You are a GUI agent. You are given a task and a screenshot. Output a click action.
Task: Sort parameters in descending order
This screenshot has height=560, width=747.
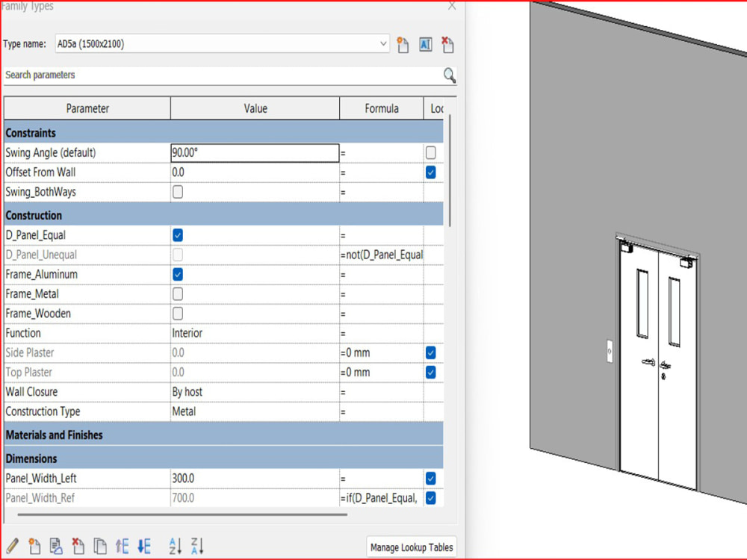tap(197, 546)
